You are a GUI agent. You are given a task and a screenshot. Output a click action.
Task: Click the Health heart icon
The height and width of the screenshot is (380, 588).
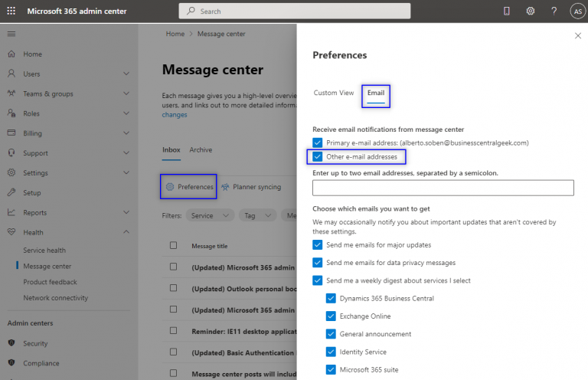(x=11, y=232)
